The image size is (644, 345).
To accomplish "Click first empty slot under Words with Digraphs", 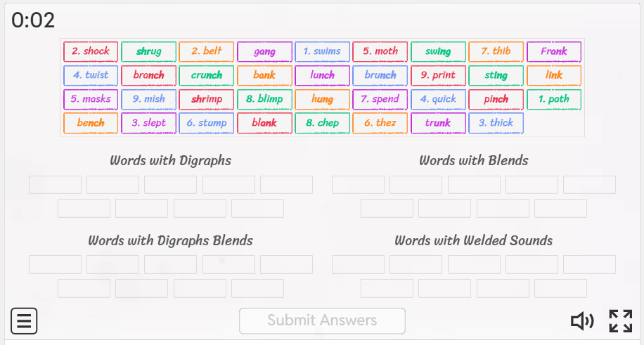I will click(55, 185).
